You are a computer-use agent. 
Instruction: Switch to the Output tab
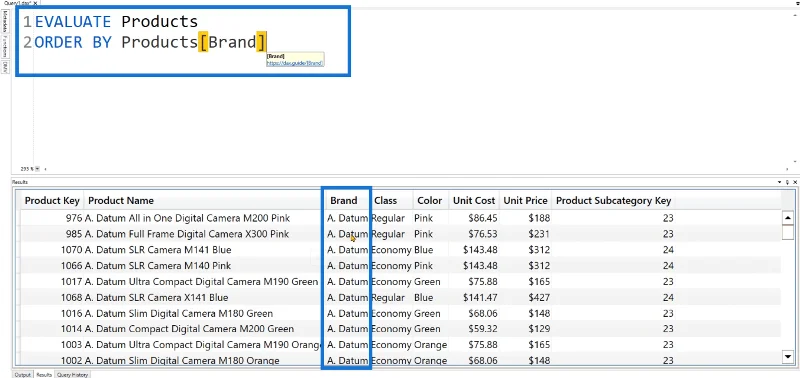click(x=22, y=374)
